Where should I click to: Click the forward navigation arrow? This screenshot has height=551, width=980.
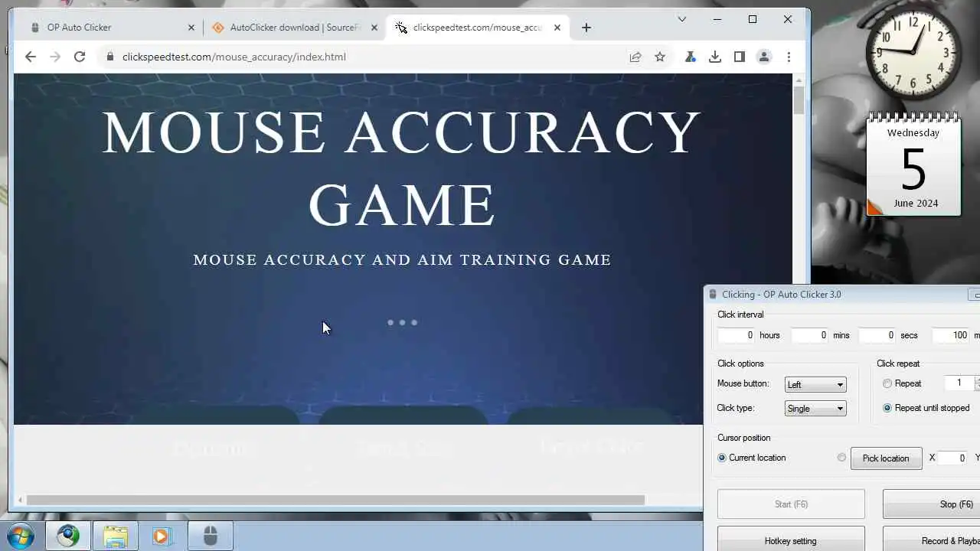[55, 57]
